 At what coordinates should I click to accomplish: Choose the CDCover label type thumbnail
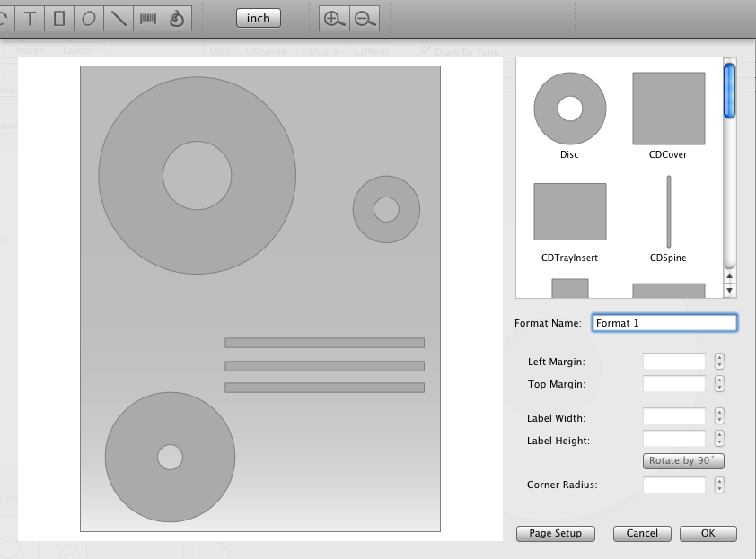pos(668,109)
